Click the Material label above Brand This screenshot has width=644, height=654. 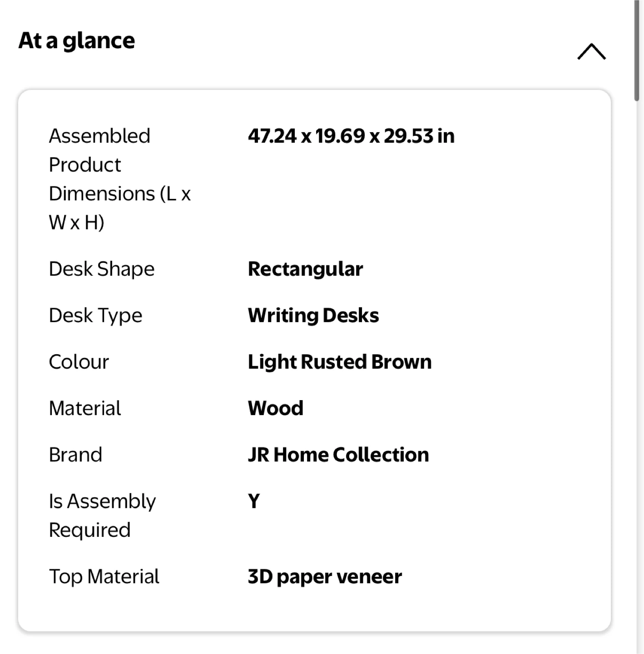point(85,408)
